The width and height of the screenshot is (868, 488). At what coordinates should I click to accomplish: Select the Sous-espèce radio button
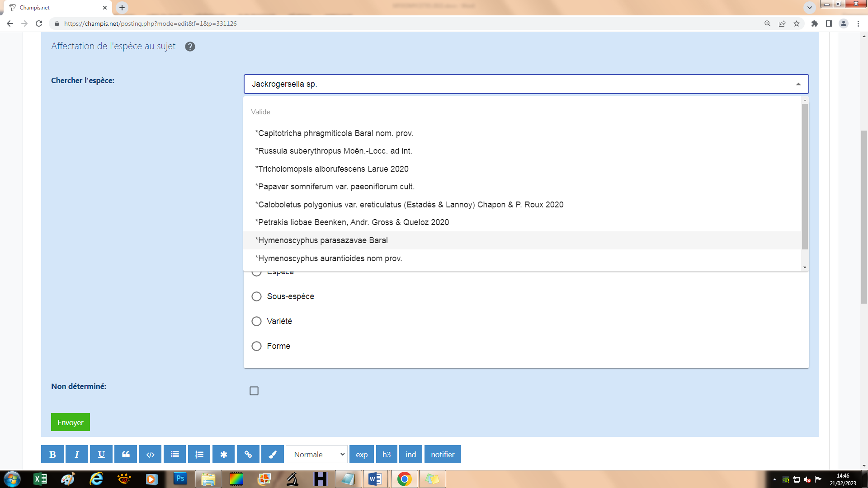tap(256, 296)
